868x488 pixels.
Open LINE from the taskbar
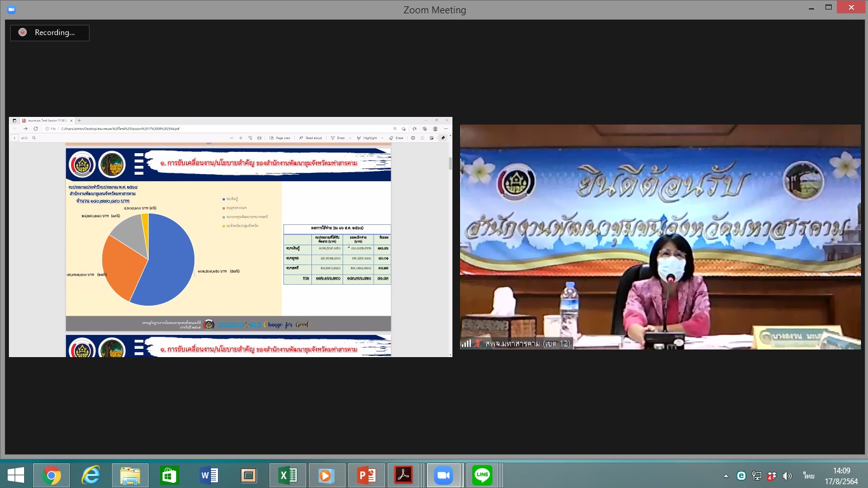pos(482,475)
